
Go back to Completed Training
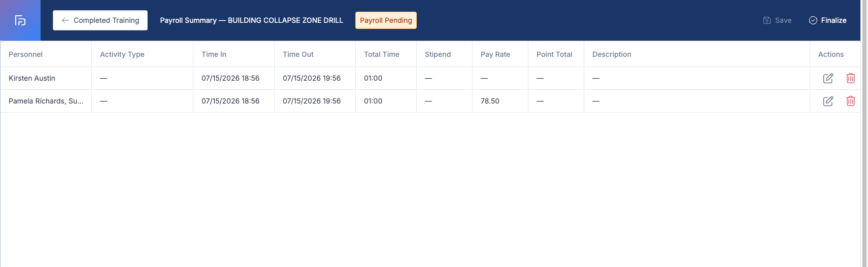pyautogui.click(x=100, y=20)
